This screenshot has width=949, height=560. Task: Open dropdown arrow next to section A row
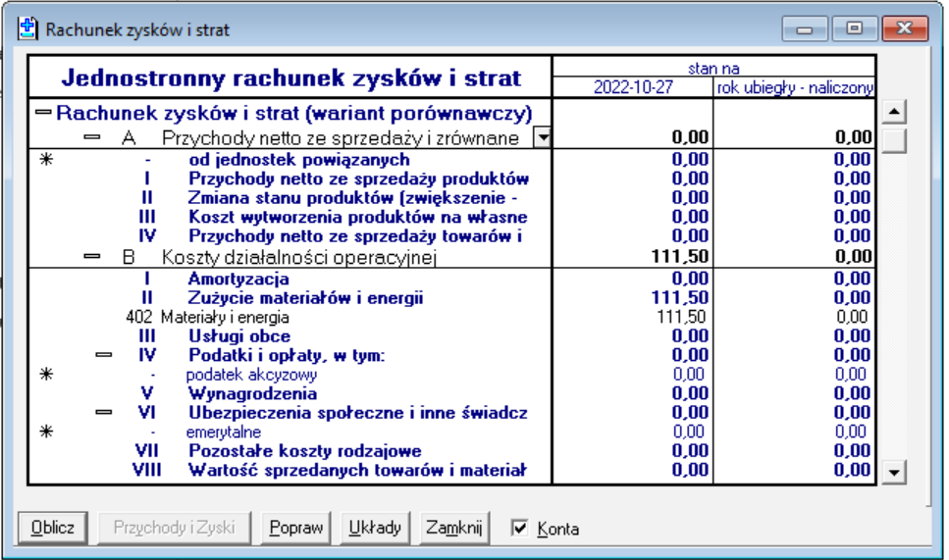click(x=541, y=138)
